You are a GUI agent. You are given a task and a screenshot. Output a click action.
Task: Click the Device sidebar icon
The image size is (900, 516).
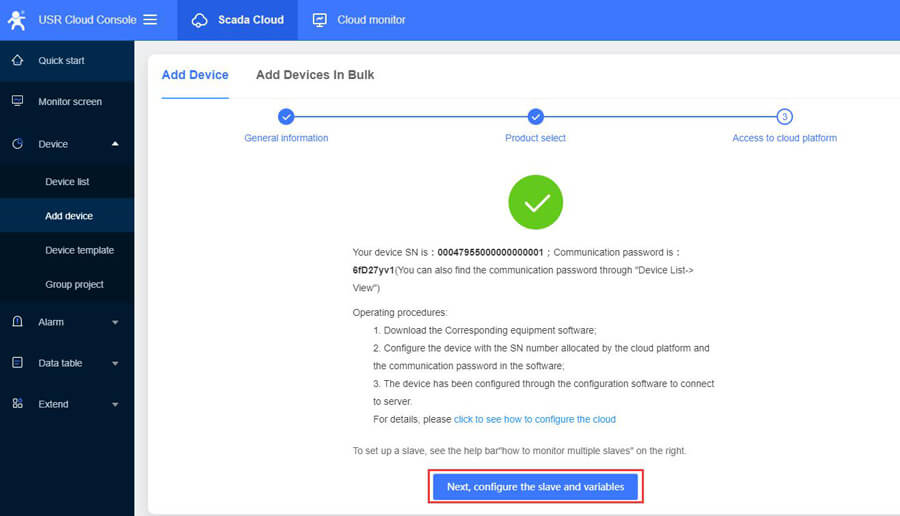click(x=17, y=143)
